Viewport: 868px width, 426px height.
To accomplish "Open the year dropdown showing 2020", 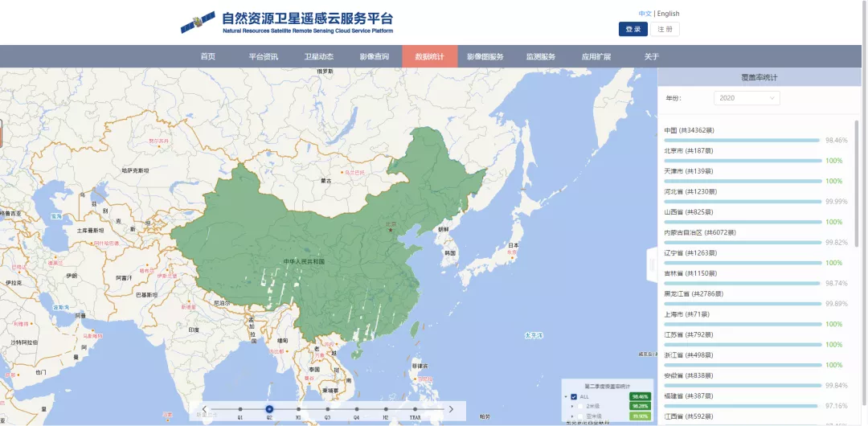I will 747,98.
